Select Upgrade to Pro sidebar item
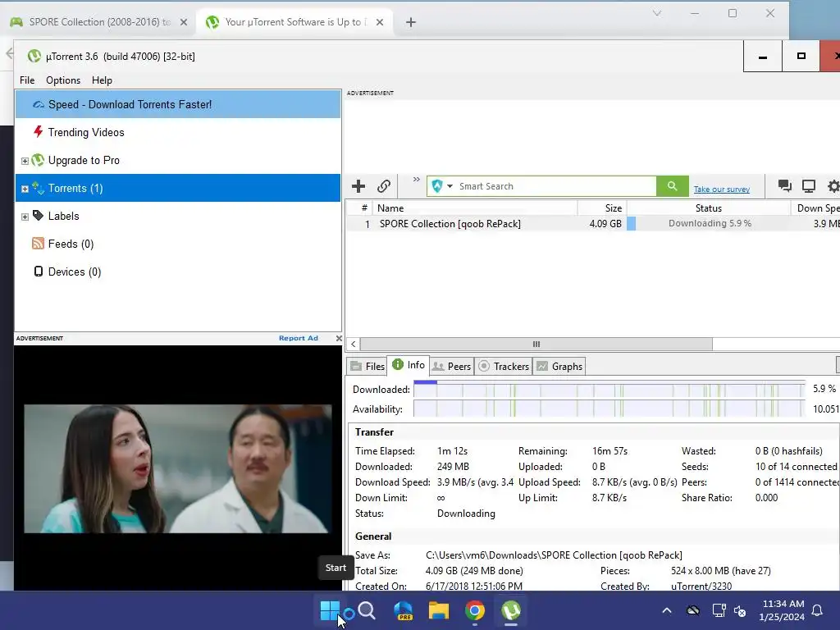Viewport: 840px width, 630px height. [x=178, y=160]
